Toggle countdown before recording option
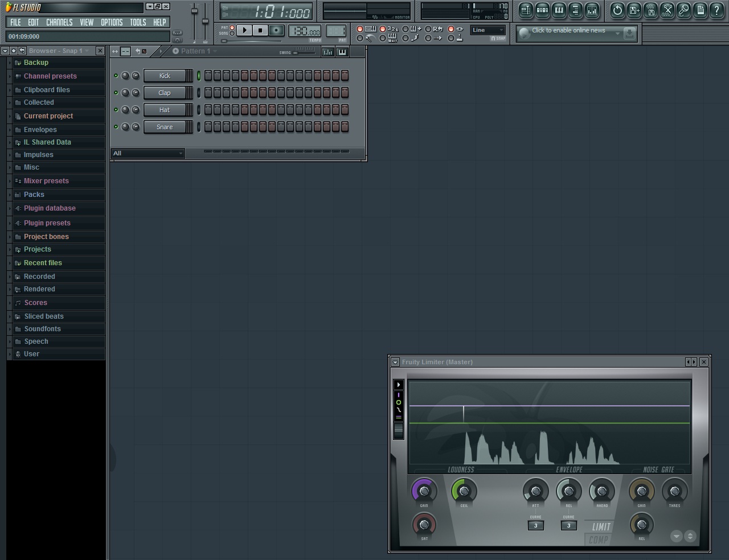Image resolution: width=729 pixels, height=560 pixels. pyautogui.click(x=383, y=29)
